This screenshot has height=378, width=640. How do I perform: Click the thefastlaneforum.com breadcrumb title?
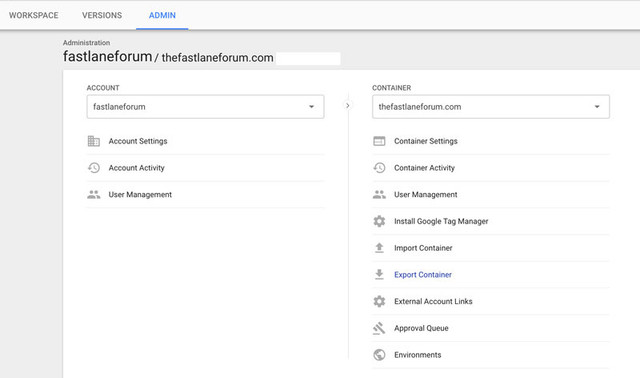click(218, 58)
